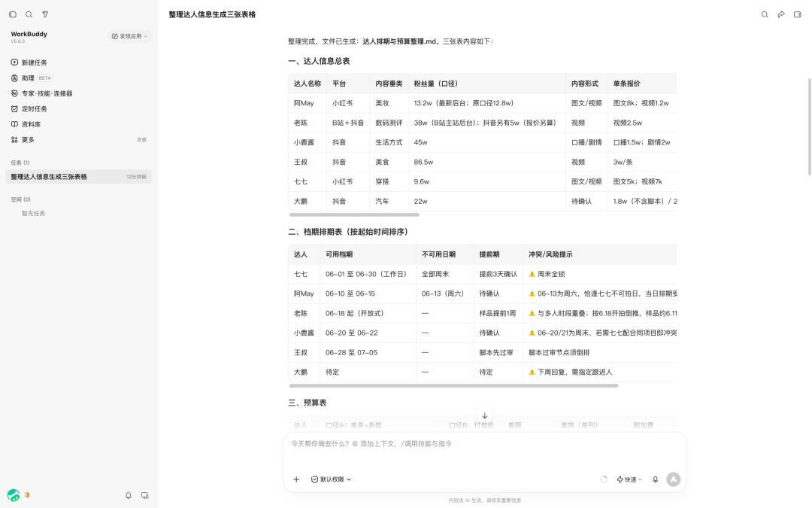Click cell 样品提前1周
Image resolution: width=812 pixels, height=508 pixels.
497,314
